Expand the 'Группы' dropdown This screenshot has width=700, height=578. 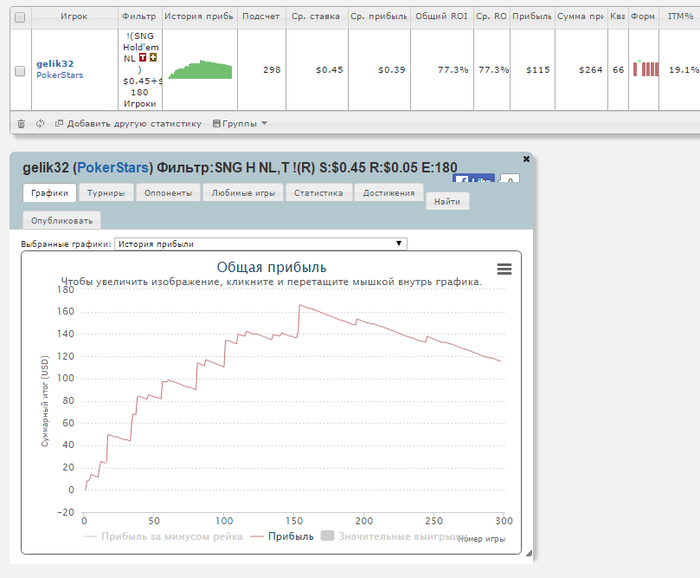(240, 124)
